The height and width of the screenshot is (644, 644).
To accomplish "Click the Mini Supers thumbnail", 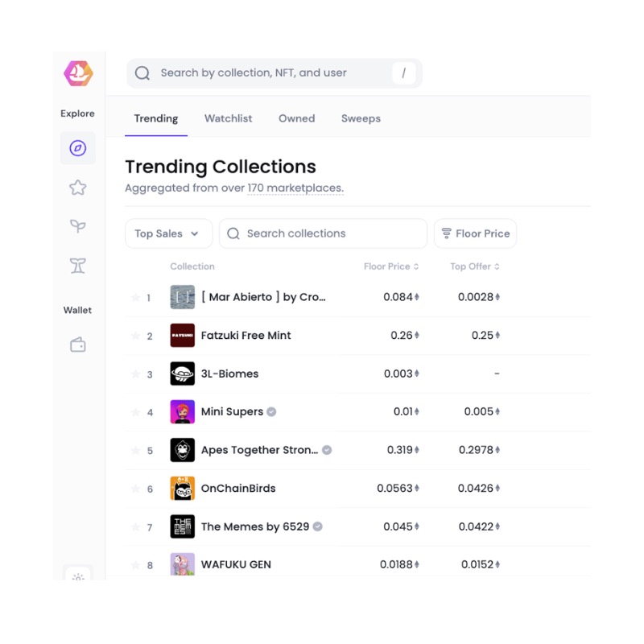I will pos(183,411).
